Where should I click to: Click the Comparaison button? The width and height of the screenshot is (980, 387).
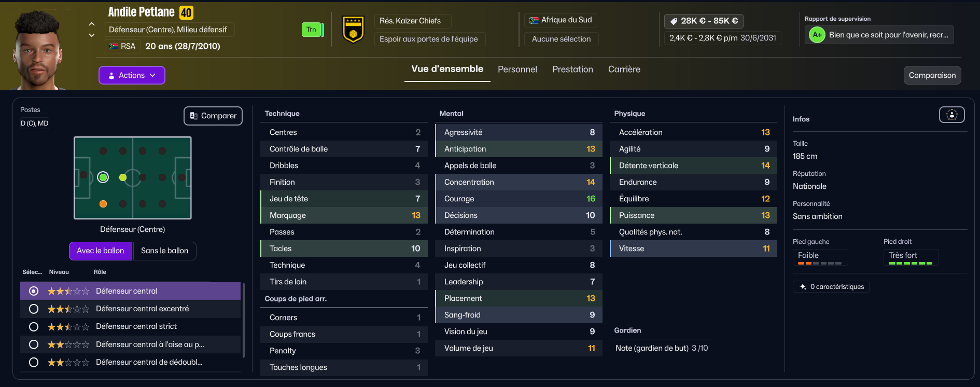coord(932,75)
